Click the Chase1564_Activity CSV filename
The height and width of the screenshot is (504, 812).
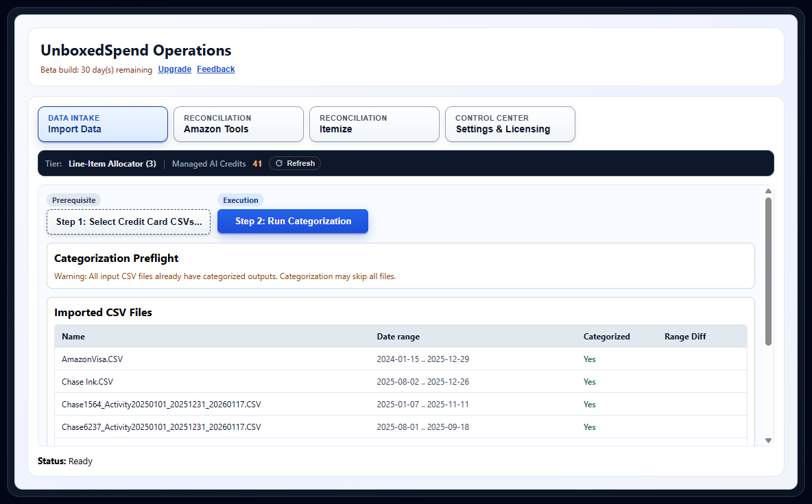161,404
